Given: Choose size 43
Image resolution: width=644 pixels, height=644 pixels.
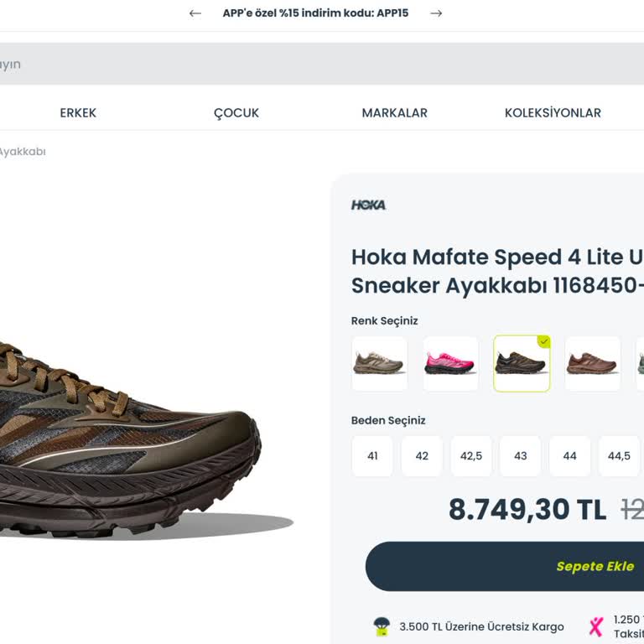Looking at the screenshot, I should click(521, 456).
